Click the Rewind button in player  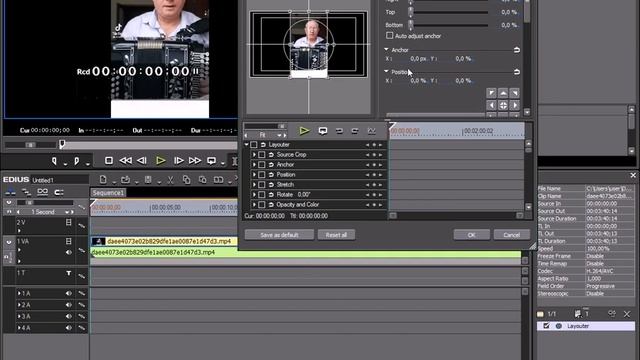point(125,161)
